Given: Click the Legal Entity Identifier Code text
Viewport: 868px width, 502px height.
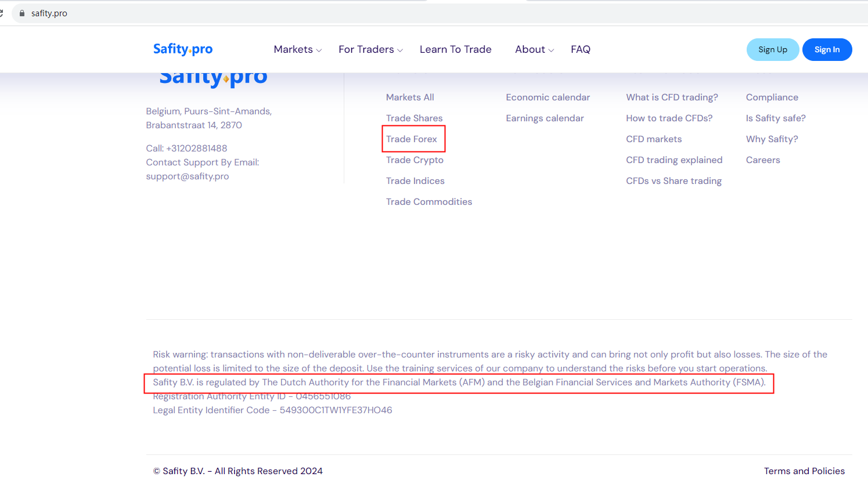Looking at the screenshot, I should [x=273, y=410].
